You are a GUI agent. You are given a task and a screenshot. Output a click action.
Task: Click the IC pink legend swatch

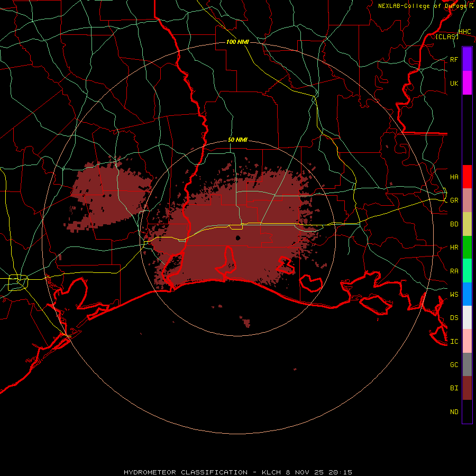click(467, 341)
